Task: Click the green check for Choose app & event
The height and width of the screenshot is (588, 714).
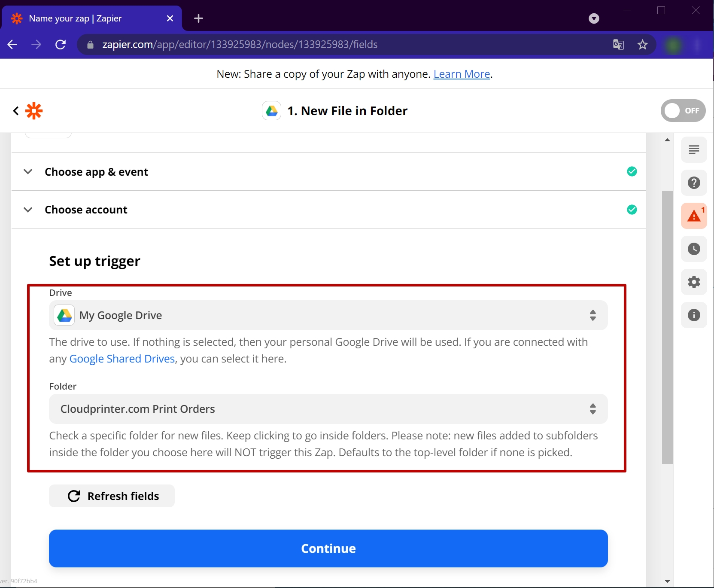Action: 632,171
